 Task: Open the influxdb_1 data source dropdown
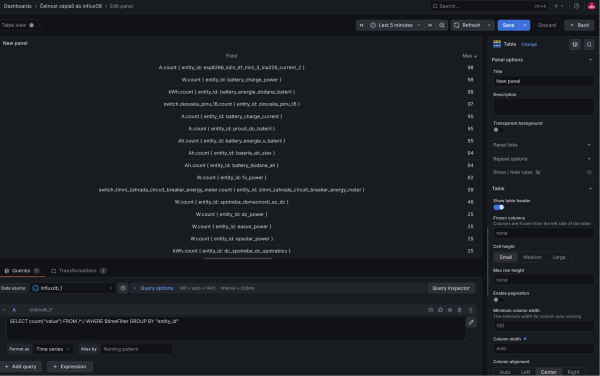point(72,288)
